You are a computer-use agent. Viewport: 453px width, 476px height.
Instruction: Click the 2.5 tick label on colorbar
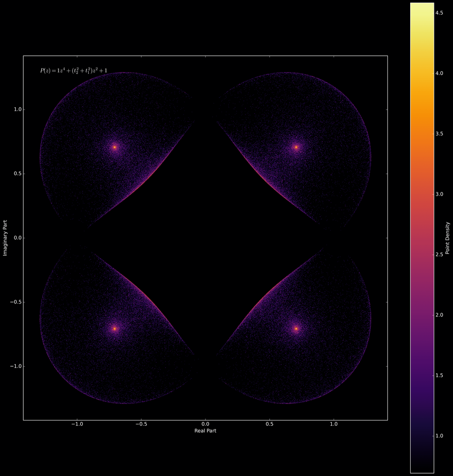pos(439,255)
